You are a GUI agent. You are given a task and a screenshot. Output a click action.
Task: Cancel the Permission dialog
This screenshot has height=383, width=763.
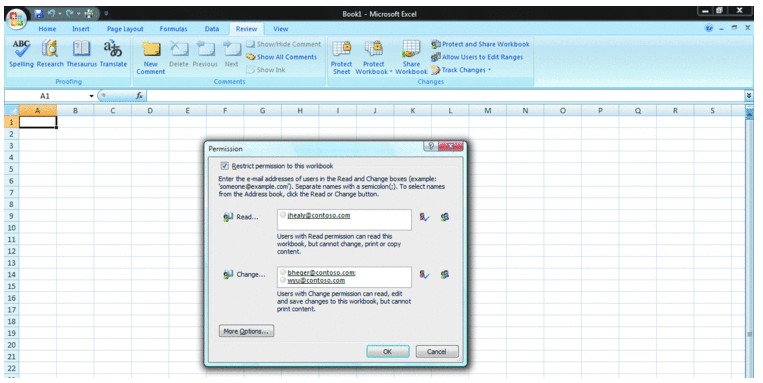point(436,351)
